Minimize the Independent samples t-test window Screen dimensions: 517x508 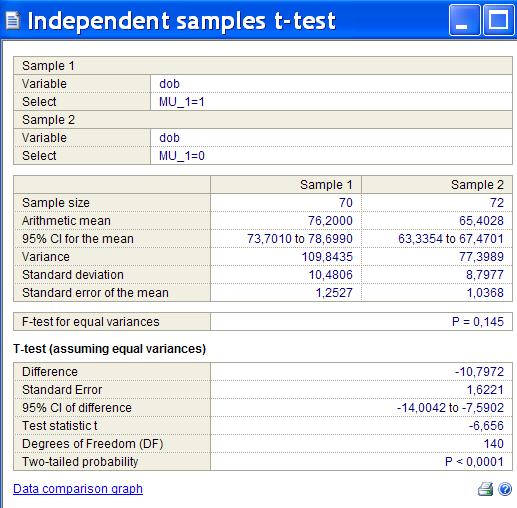point(464,20)
